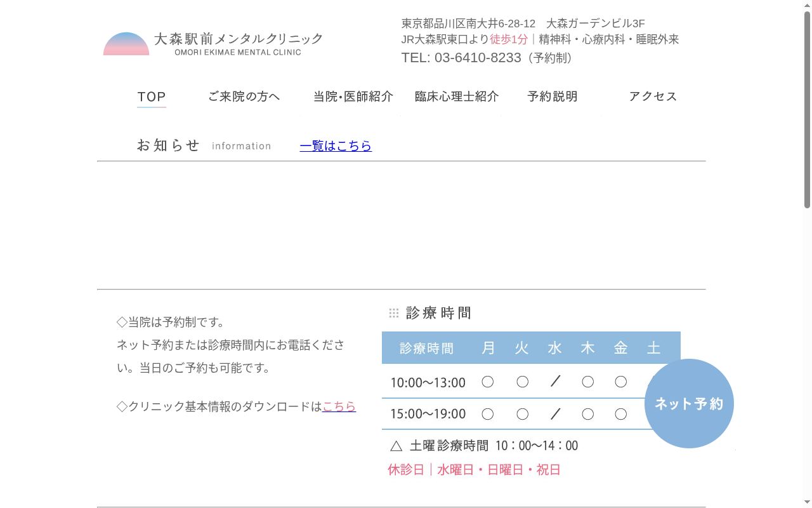This screenshot has width=812, height=508.
Task: Go to 当院・医師紹介 page
Action: tap(353, 97)
